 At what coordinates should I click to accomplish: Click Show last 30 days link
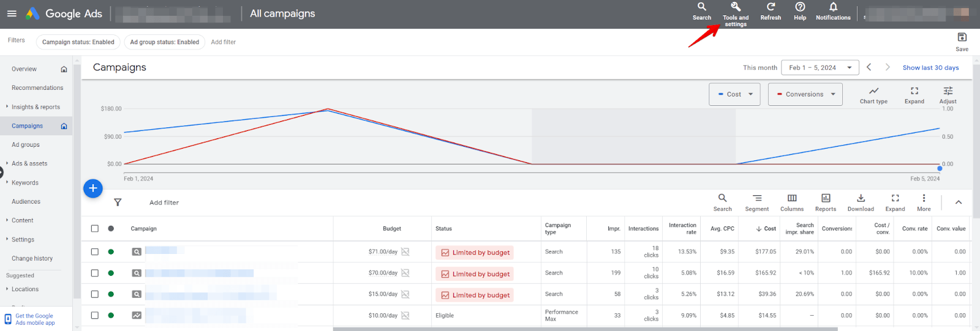coord(930,68)
